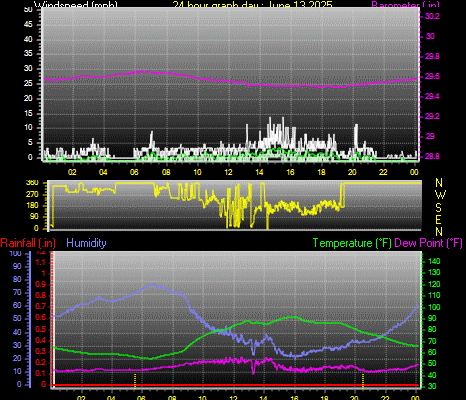Click the 25 mark on the windspeed axis
The height and width of the screenshot is (400, 466).
click(x=28, y=83)
